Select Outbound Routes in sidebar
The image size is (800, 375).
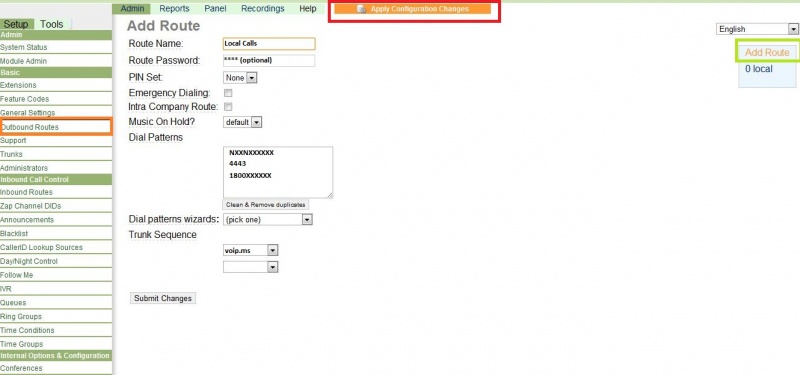56,127
